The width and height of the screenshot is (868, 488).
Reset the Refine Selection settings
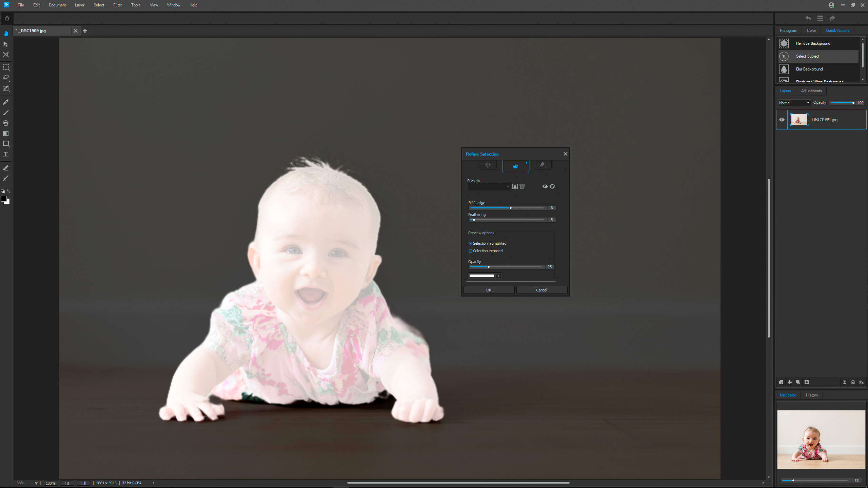coord(552,186)
